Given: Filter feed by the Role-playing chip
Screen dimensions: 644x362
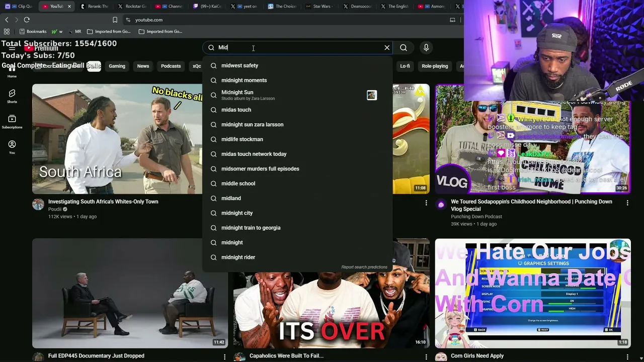Looking at the screenshot, I should (x=435, y=66).
